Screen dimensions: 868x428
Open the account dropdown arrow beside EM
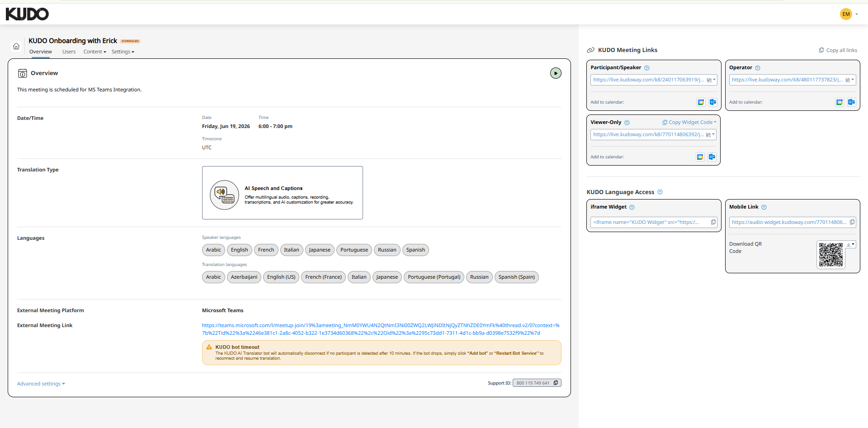click(857, 14)
